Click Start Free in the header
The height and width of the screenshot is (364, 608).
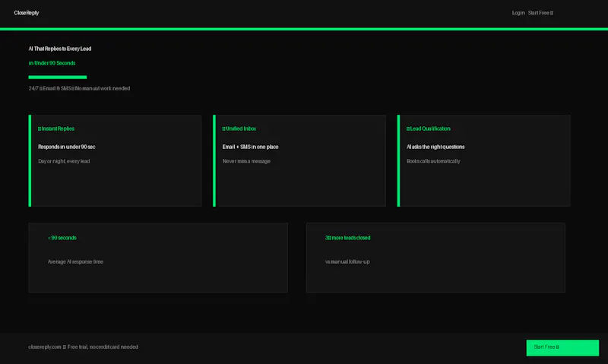[x=540, y=13]
